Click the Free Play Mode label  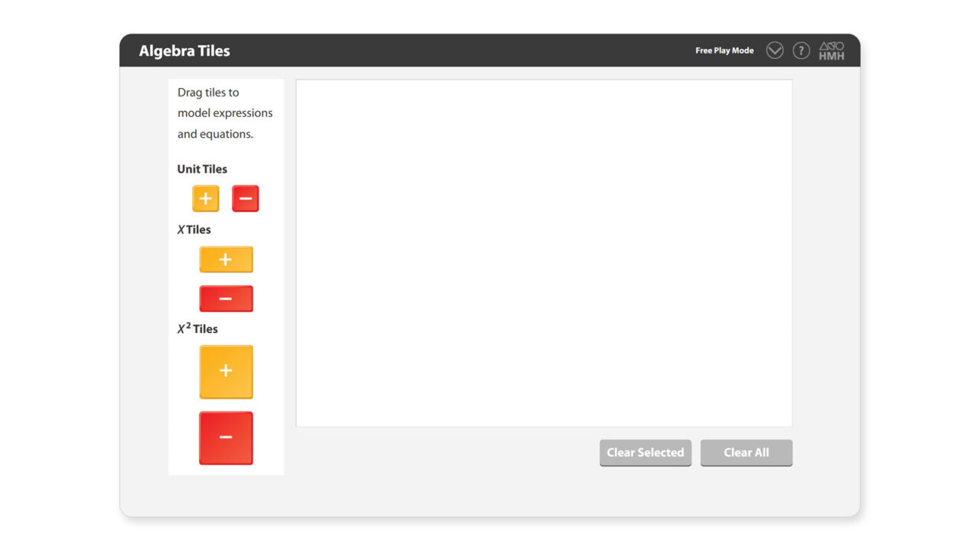pos(724,51)
